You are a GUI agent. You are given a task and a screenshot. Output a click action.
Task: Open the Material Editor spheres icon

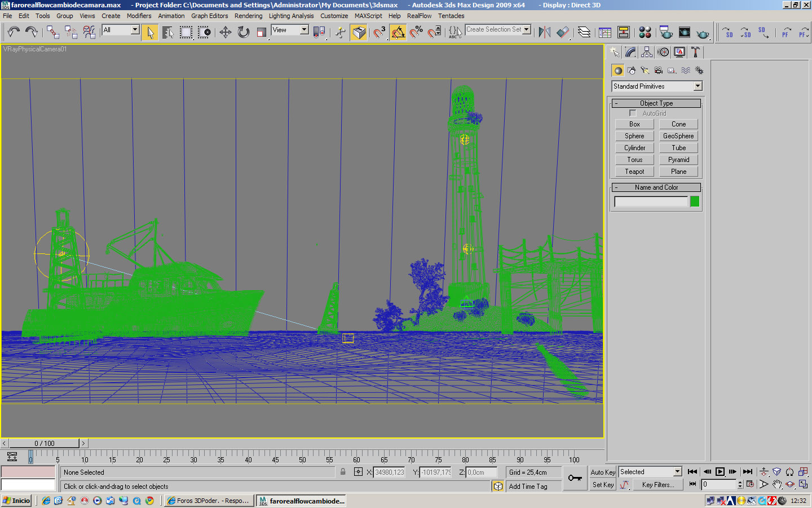[x=645, y=32]
